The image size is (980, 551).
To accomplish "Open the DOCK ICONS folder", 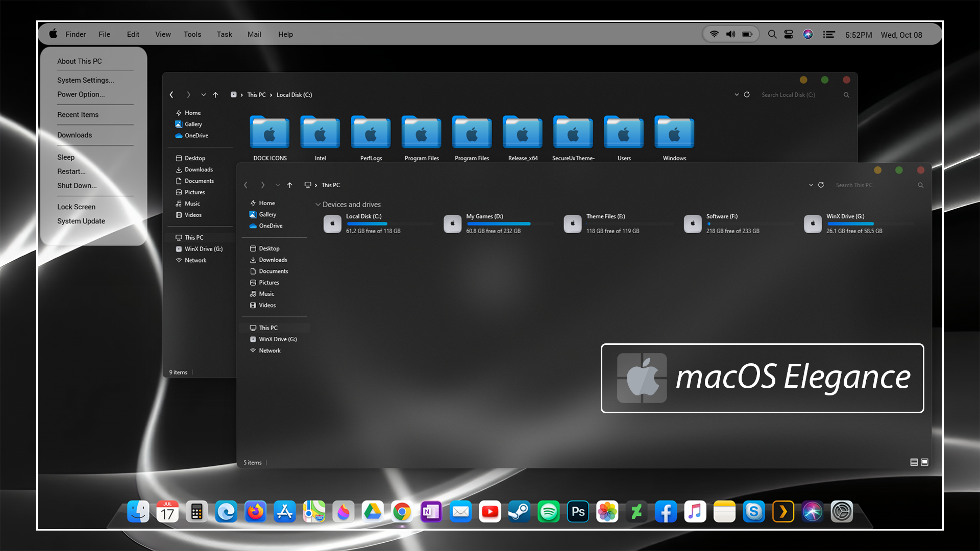I will [x=269, y=134].
